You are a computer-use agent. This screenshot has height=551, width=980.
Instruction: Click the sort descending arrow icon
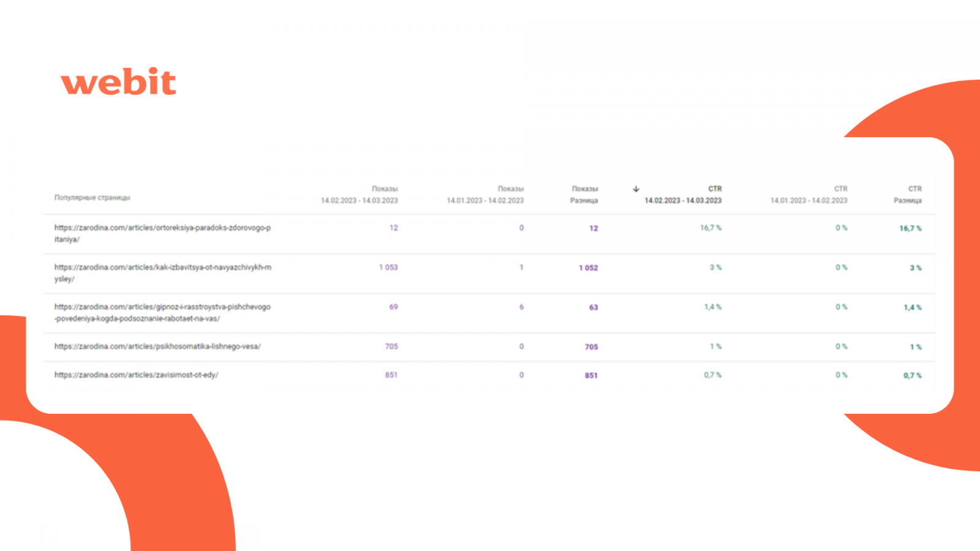pos(636,189)
